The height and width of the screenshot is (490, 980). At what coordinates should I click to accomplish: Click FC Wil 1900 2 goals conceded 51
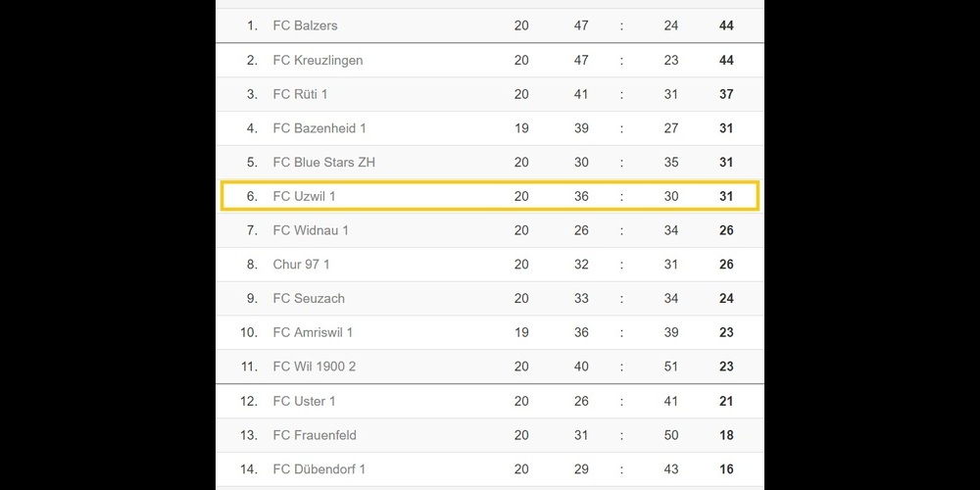click(x=671, y=367)
